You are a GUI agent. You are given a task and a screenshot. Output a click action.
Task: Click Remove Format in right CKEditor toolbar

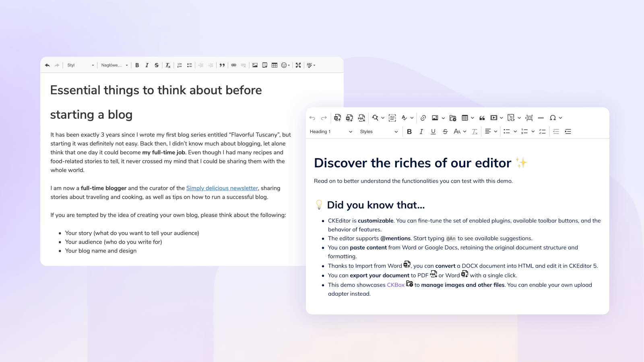[x=475, y=132]
